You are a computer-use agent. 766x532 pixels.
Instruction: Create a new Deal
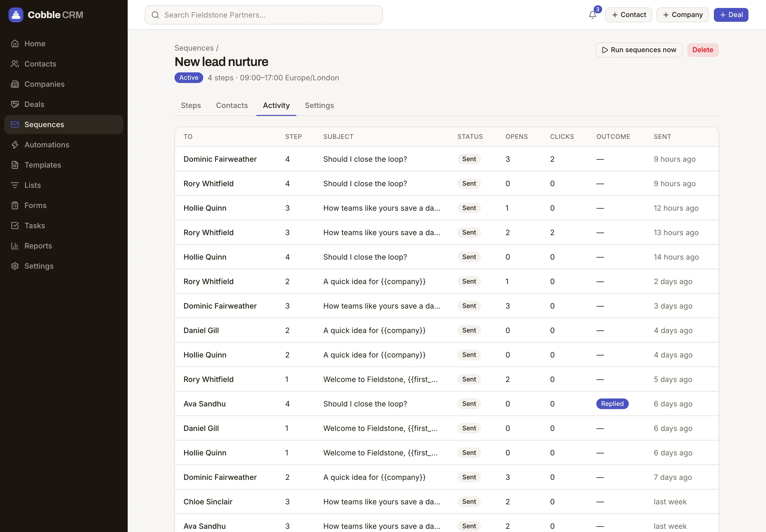[731, 15]
